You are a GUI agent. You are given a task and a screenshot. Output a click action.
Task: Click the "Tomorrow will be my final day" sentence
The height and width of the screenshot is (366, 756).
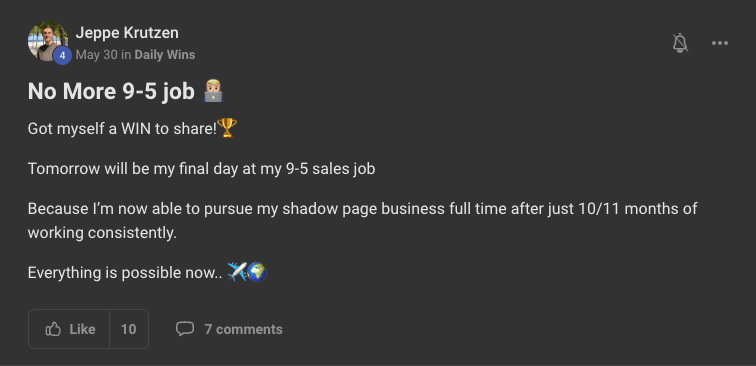click(201, 169)
